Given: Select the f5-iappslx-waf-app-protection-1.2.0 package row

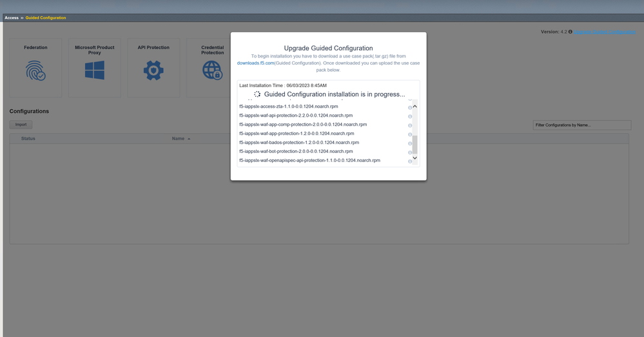Looking at the screenshot, I should click(297, 134).
